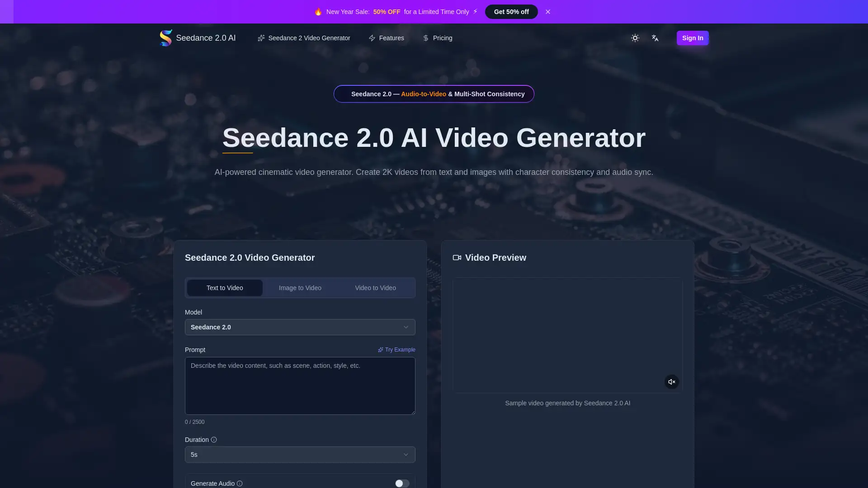
Task: Click the Try Example link
Action: pos(396,350)
